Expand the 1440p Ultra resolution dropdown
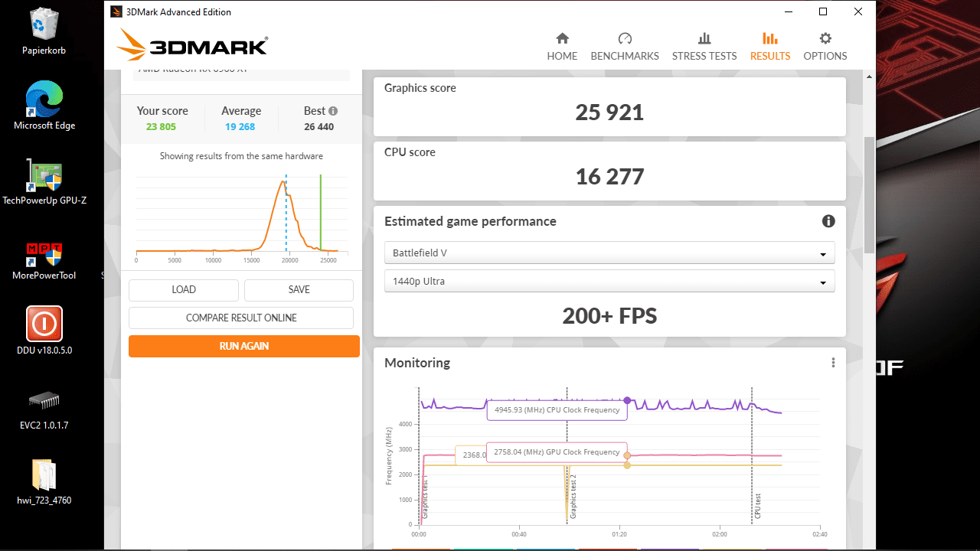Image resolution: width=980 pixels, height=551 pixels. [609, 281]
